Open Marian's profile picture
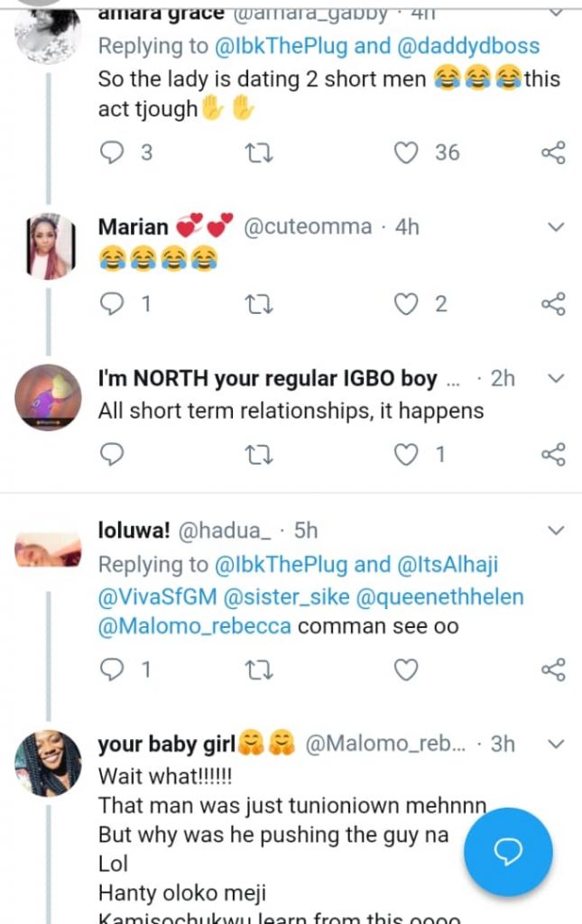 [x=49, y=246]
